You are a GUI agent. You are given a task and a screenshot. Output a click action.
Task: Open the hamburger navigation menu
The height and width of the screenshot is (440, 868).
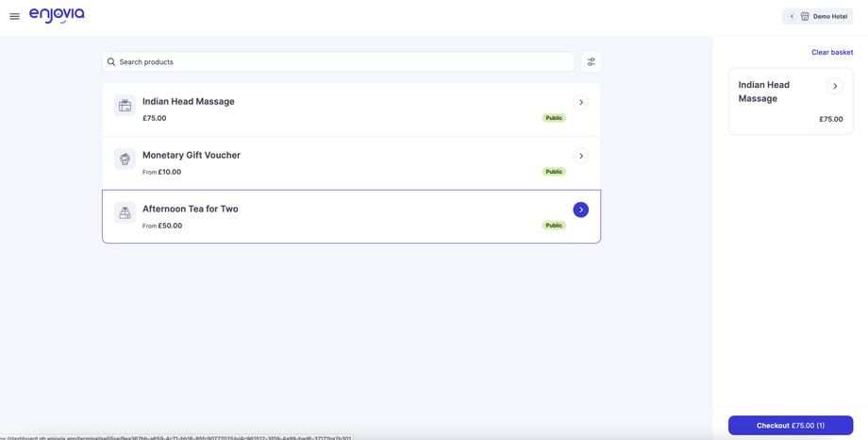click(14, 16)
